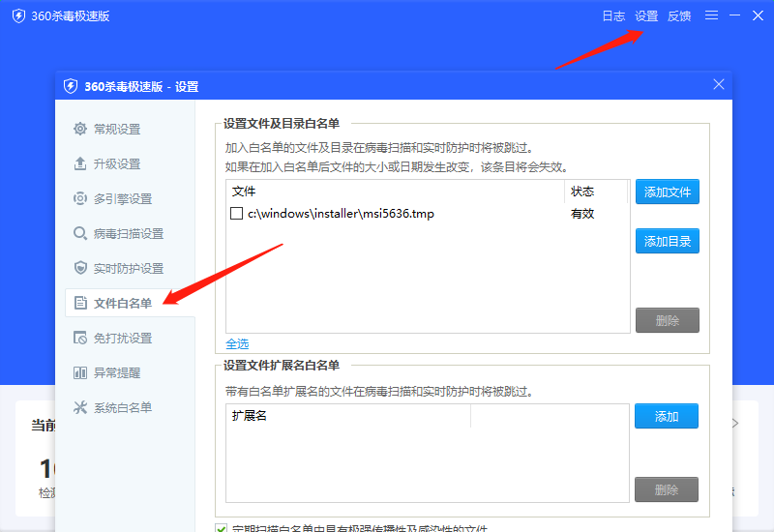The height and width of the screenshot is (532, 774).
Task: Open 设置 in the main window header
Action: (646, 16)
